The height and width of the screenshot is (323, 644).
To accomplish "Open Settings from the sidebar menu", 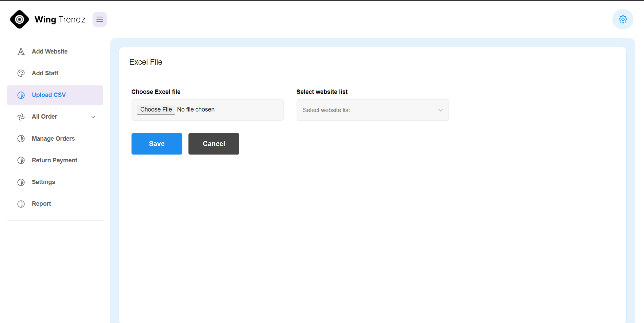I will pos(55,182).
